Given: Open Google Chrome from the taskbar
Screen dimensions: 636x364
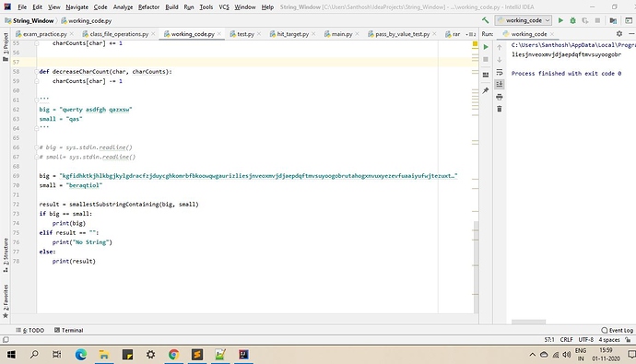Looking at the screenshot, I should pyautogui.click(x=173, y=355).
